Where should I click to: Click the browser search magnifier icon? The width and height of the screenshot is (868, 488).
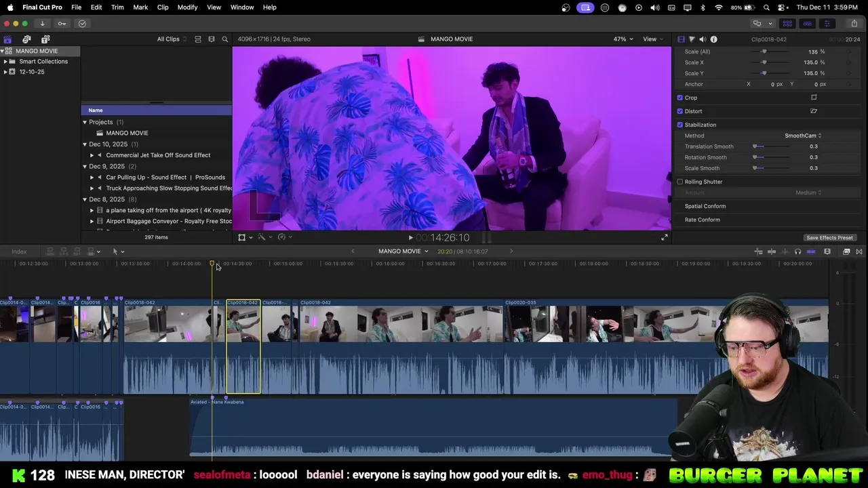click(x=225, y=39)
